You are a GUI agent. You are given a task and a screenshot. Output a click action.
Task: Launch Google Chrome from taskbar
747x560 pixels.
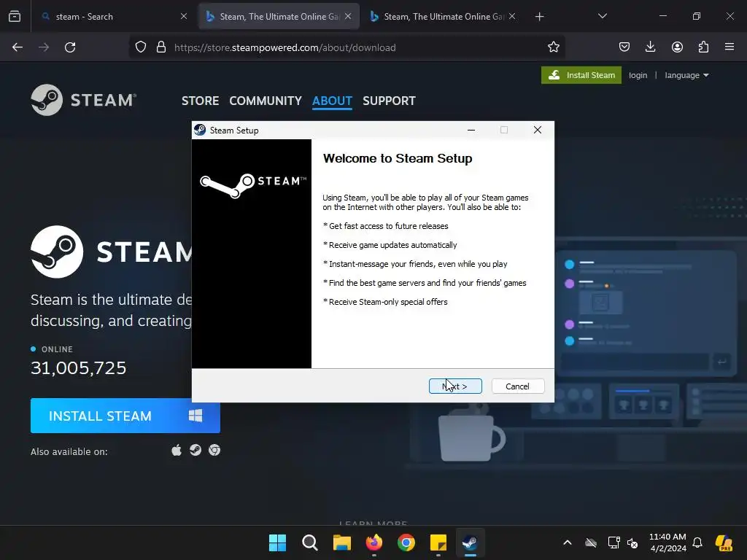point(406,542)
